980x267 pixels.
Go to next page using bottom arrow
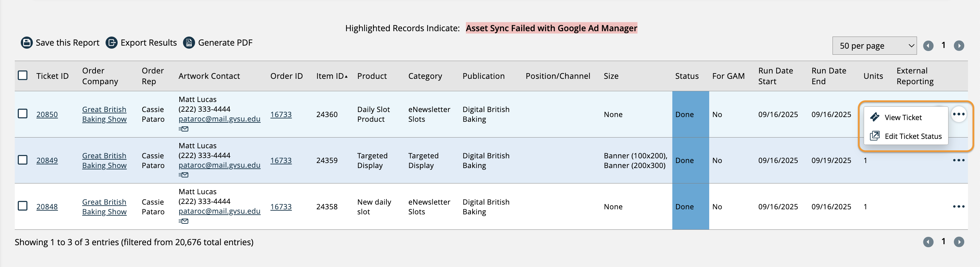959,242
